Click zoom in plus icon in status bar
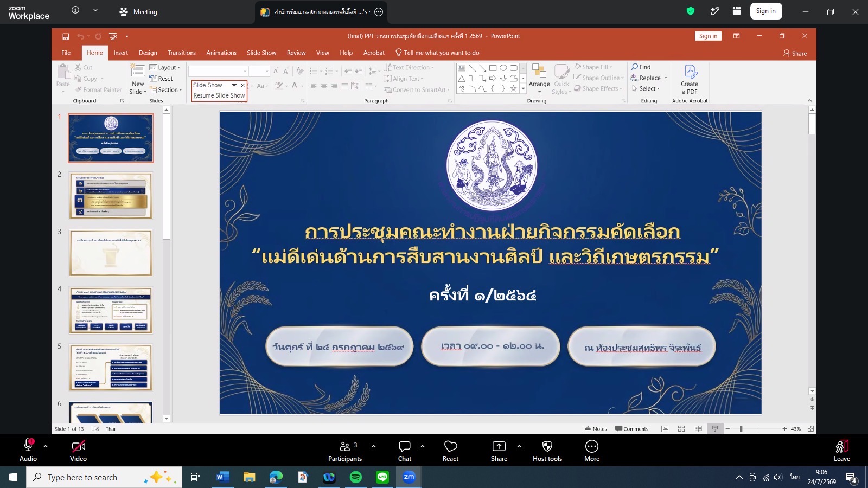Viewport: 868px width, 488px height. [784, 429]
